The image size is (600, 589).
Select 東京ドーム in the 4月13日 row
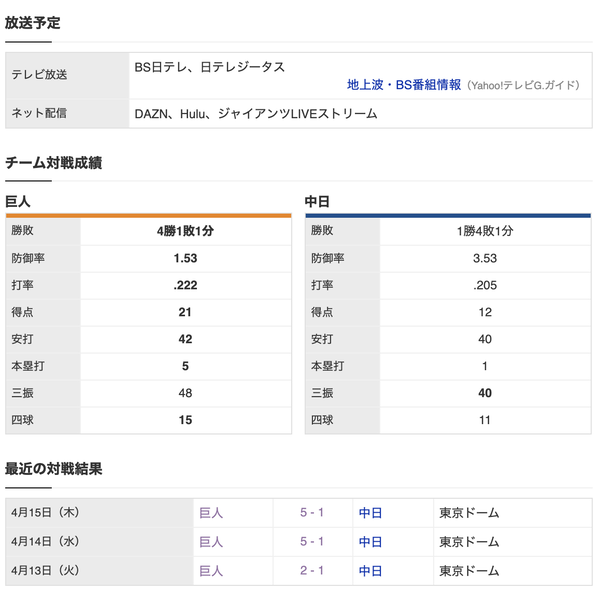[470, 571]
